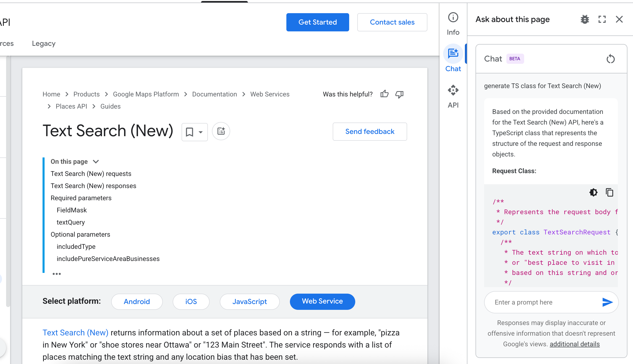Click Contact sales button
The height and width of the screenshot is (364, 633).
pos(392,22)
